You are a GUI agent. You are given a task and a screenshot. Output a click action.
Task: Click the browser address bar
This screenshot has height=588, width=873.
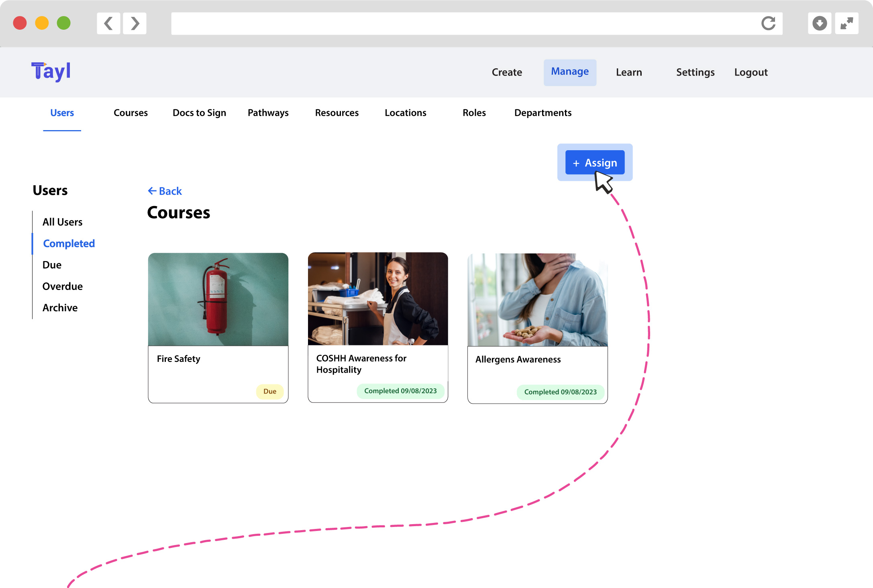[x=462, y=23]
